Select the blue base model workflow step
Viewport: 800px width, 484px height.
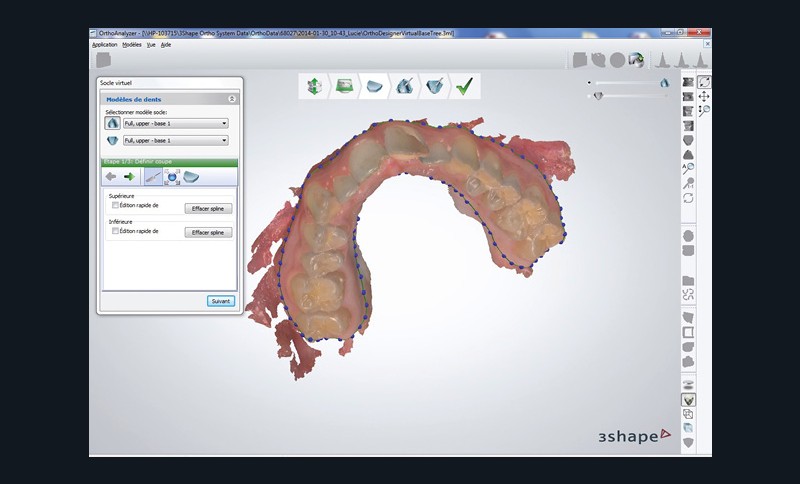click(x=374, y=87)
